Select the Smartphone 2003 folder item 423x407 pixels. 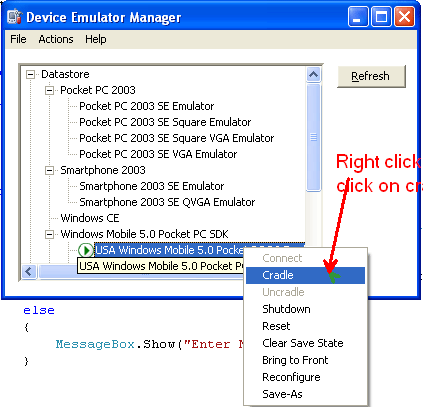[103, 170]
